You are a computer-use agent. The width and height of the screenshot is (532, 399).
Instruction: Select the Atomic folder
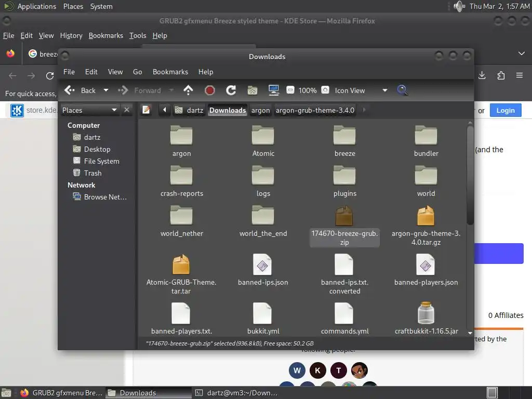click(x=263, y=141)
